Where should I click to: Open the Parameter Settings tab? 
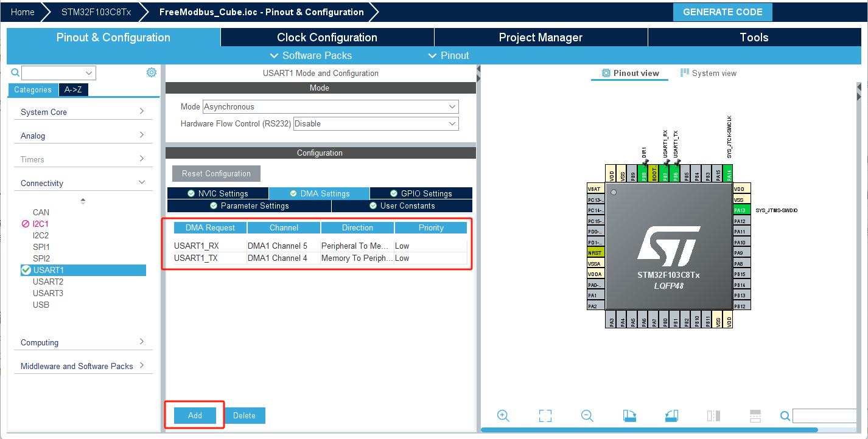coord(249,206)
